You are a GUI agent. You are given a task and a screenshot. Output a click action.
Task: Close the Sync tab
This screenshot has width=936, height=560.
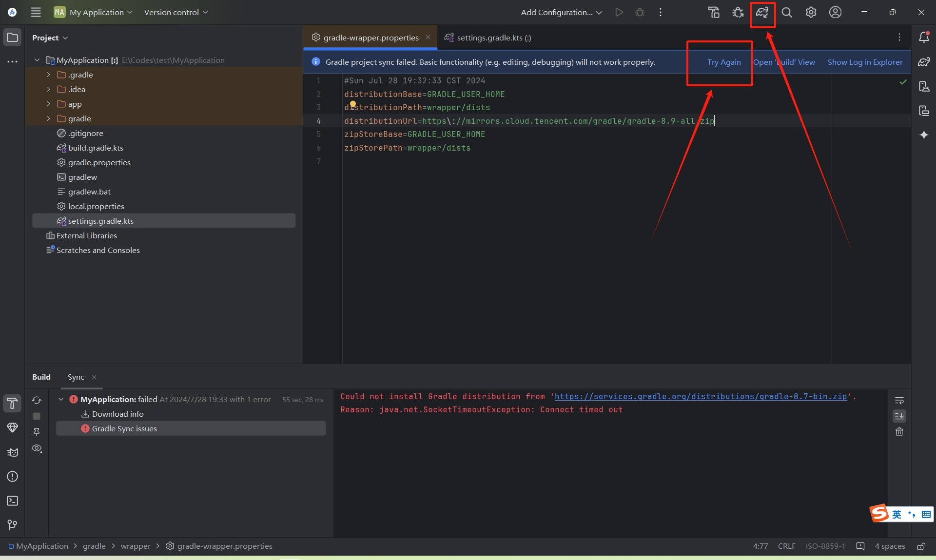(x=94, y=377)
